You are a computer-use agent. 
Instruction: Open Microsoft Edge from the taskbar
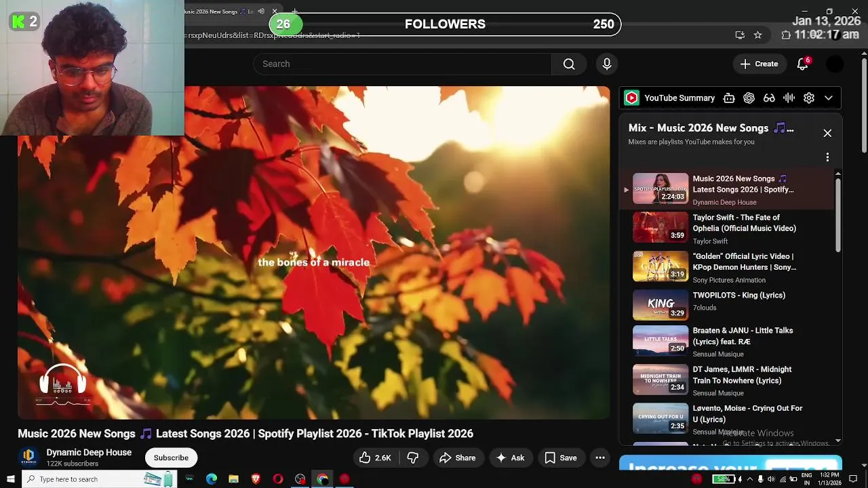[212, 479]
